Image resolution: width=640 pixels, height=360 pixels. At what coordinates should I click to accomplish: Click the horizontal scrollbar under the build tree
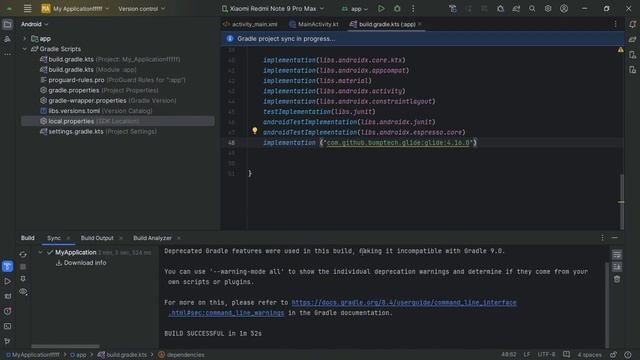65,346
